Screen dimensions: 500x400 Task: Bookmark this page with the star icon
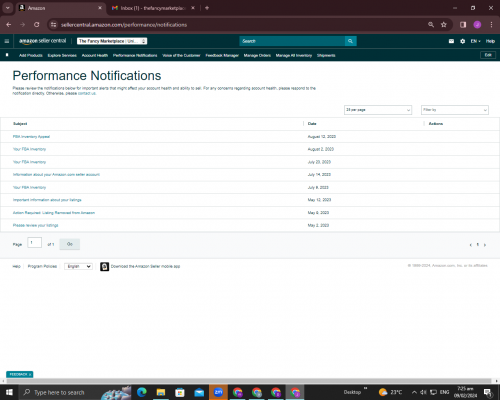[444, 25]
